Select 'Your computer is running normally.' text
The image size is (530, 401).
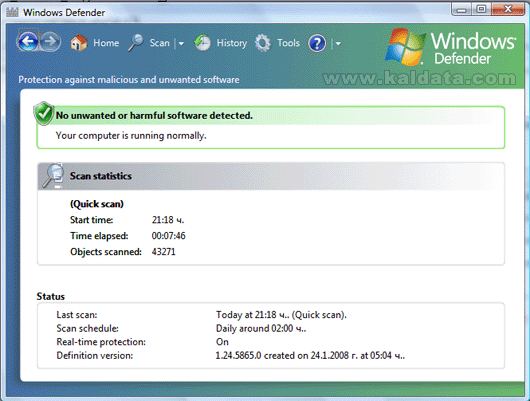point(131,136)
